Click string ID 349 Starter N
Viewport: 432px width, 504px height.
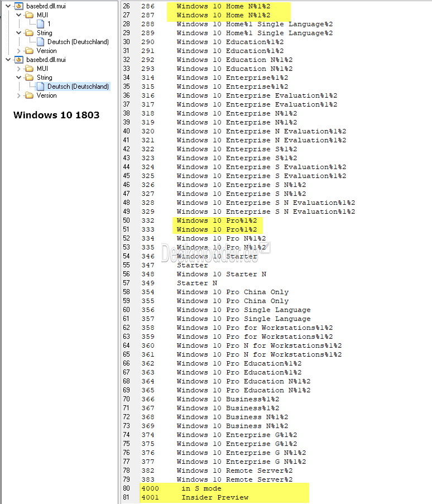[x=196, y=283]
